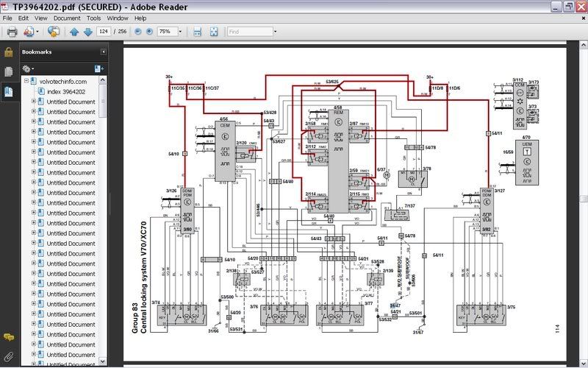Click the zoom in plus icon
This screenshot has width=588, height=368.
(x=149, y=32)
